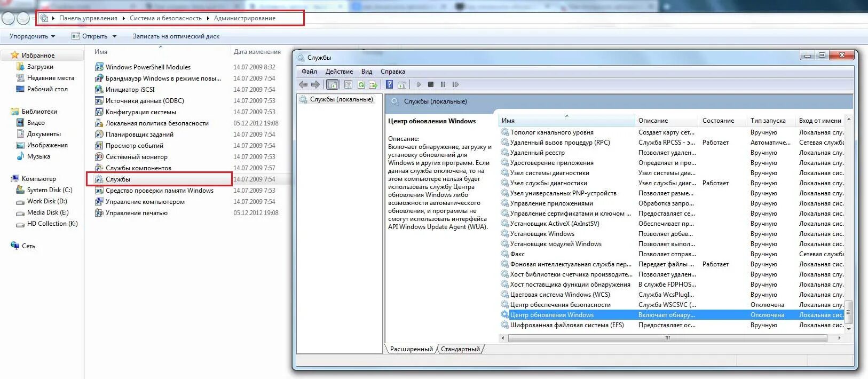Click the Открыть button in Explorer toolbar
The image size is (868, 379).
[90, 36]
